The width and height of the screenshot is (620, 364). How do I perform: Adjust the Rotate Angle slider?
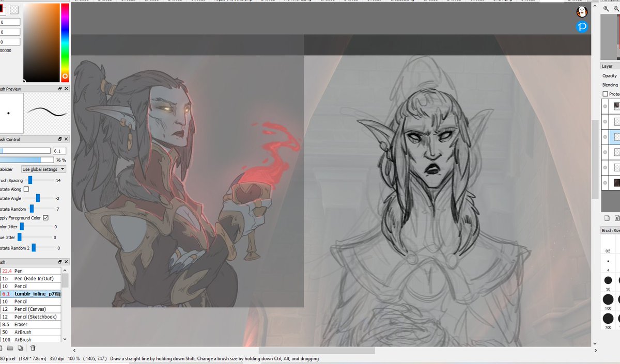pyautogui.click(x=38, y=198)
